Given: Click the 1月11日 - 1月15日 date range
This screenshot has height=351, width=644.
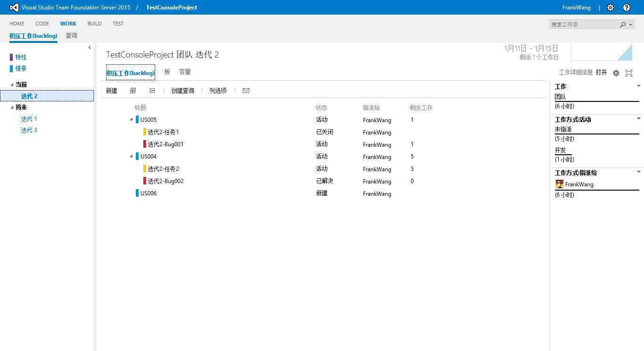Looking at the screenshot, I should pyautogui.click(x=531, y=48).
